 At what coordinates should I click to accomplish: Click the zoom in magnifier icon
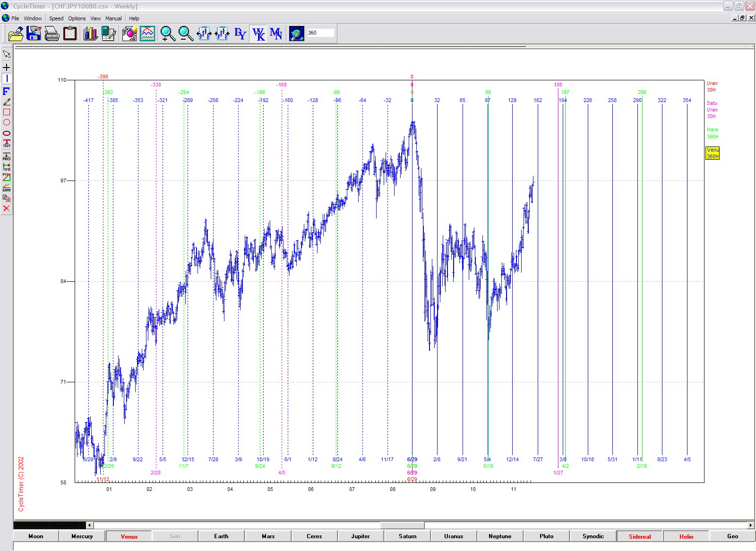point(168,34)
